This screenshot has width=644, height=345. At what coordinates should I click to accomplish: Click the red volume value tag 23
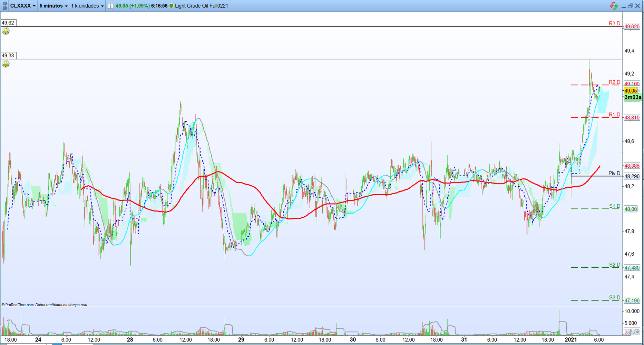[x=627, y=333]
